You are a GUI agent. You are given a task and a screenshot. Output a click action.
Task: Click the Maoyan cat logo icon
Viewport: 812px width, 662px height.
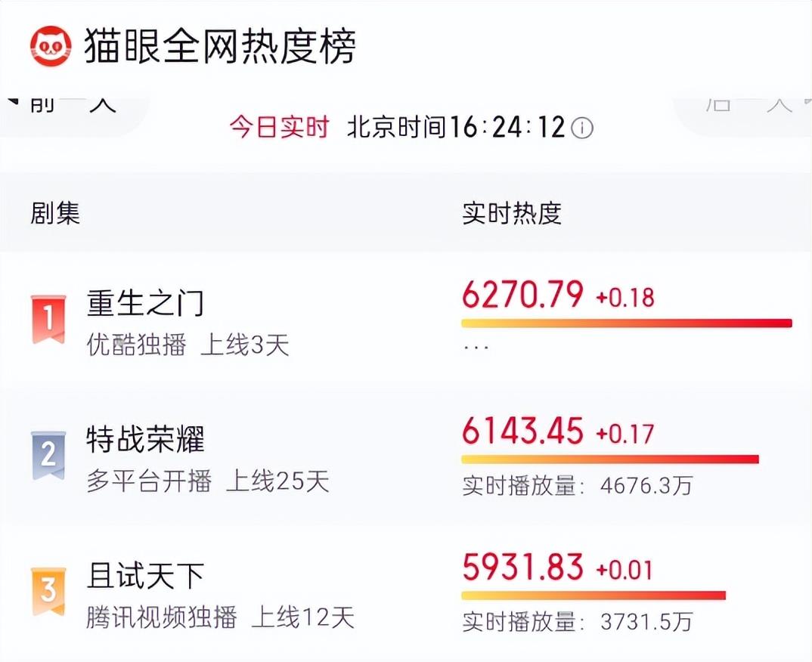(50, 47)
